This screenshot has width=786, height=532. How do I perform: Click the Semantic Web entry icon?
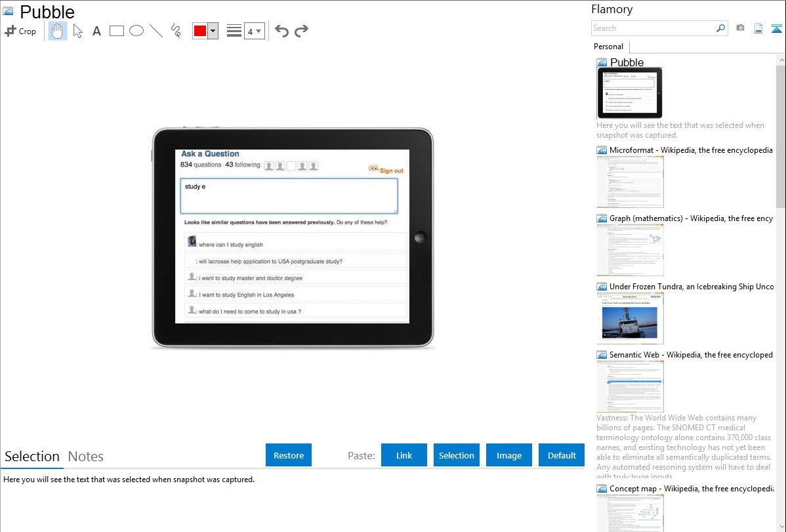tap(602, 354)
